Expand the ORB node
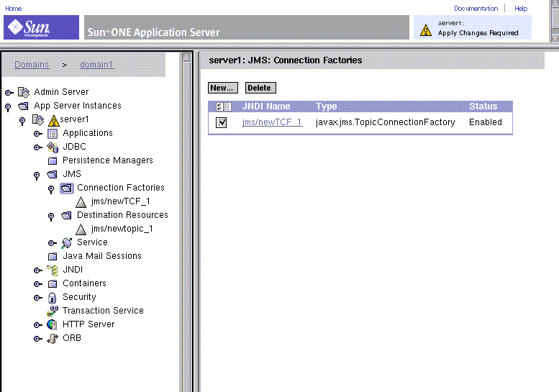 [x=38, y=339]
